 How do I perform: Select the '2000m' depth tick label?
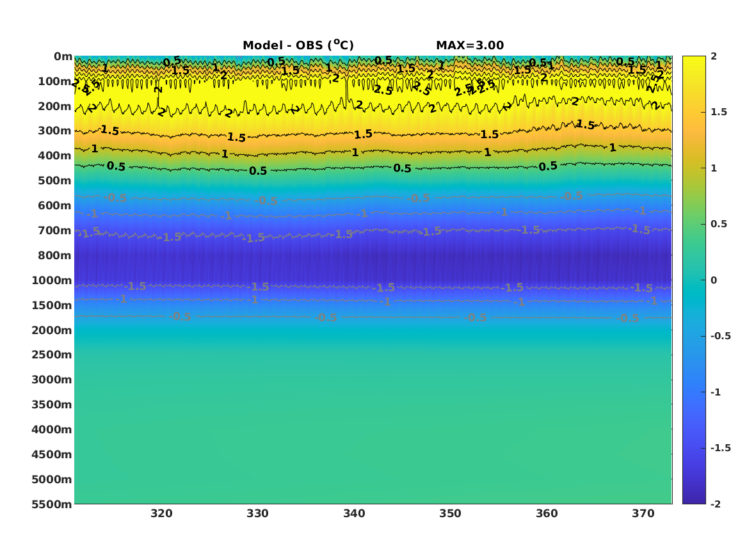[x=51, y=330]
